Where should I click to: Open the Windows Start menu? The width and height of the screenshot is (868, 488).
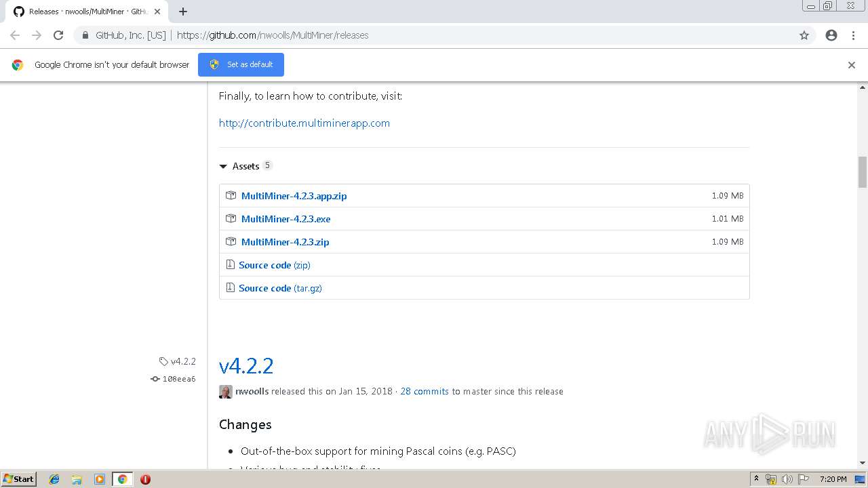tap(18, 479)
